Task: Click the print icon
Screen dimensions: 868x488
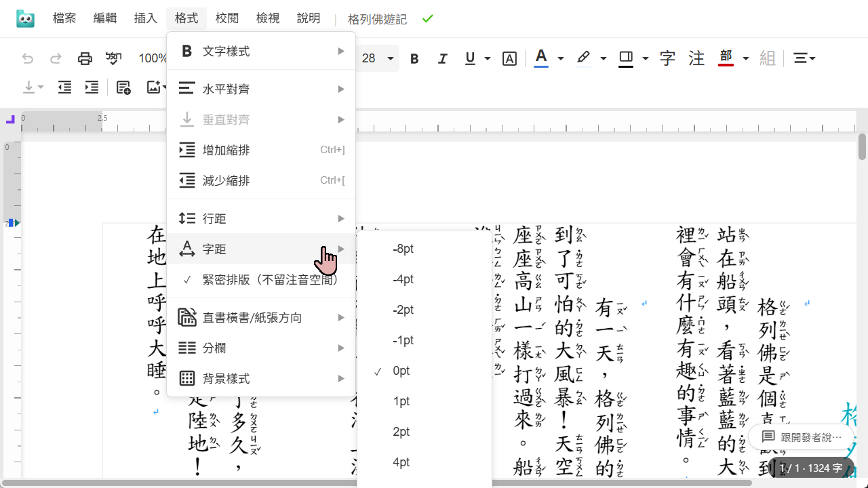Action: click(85, 59)
